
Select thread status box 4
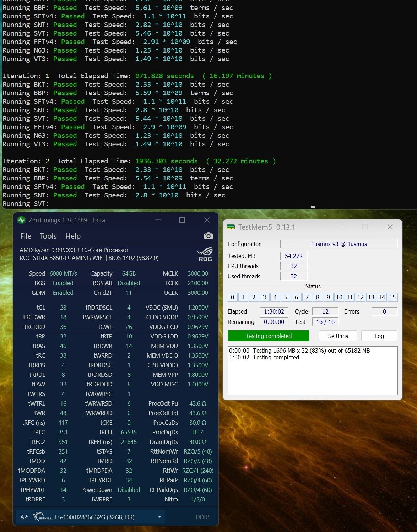click(x=275, y=297)
